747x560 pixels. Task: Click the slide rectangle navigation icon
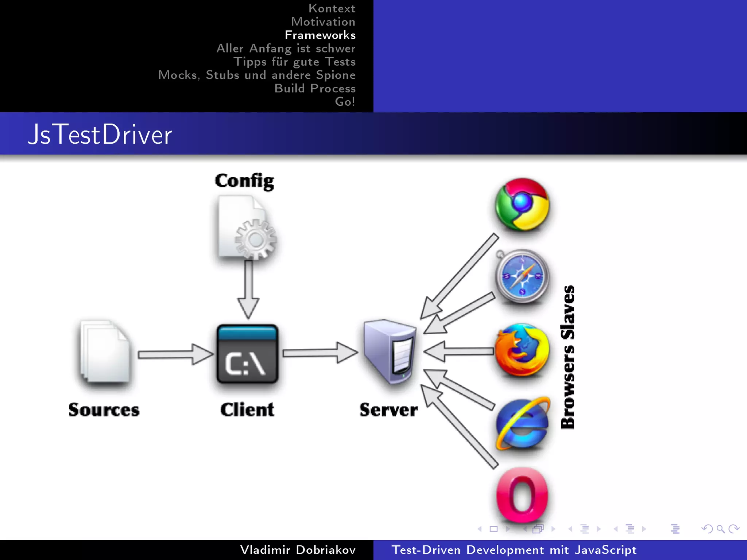(x=494, y=529)
